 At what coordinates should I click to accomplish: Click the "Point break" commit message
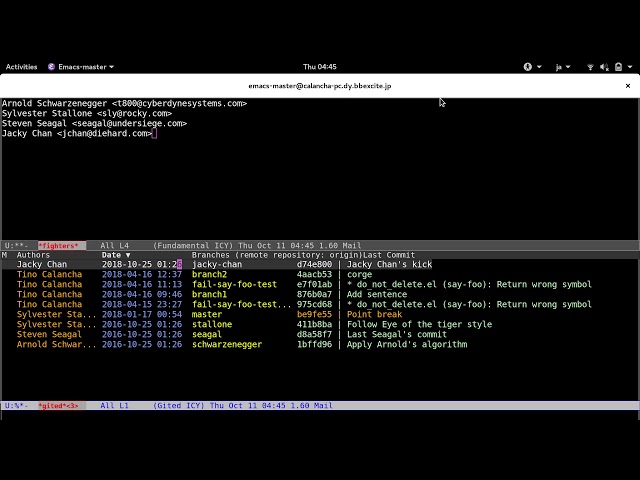coord(374,314)
